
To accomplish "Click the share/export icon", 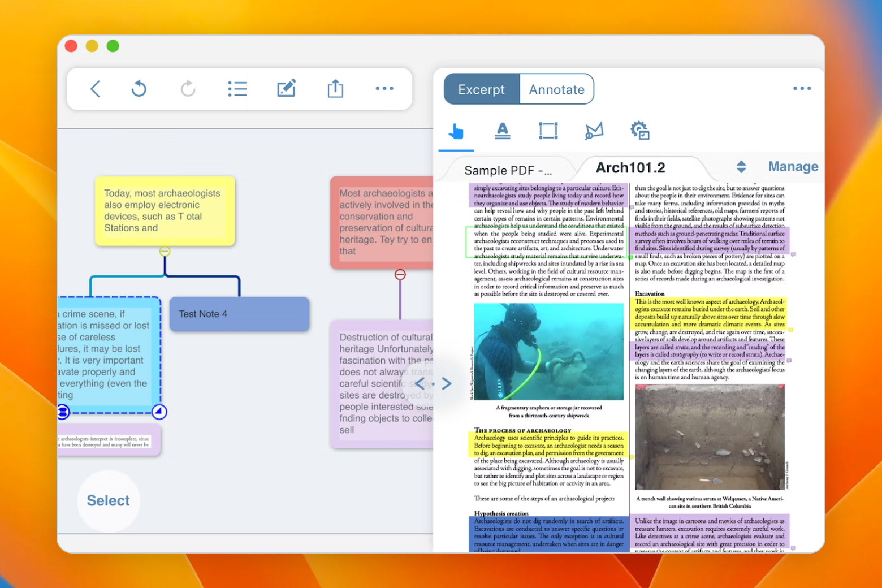I will [335, 89].
